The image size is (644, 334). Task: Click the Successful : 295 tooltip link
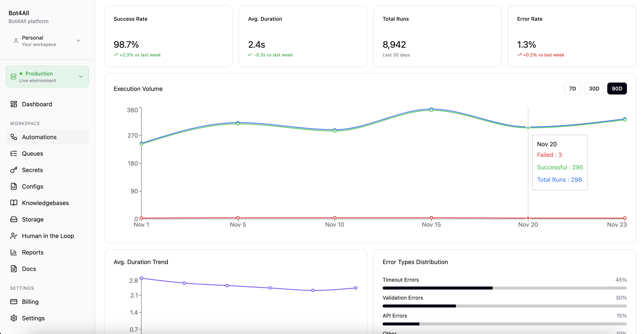(560, 167)
